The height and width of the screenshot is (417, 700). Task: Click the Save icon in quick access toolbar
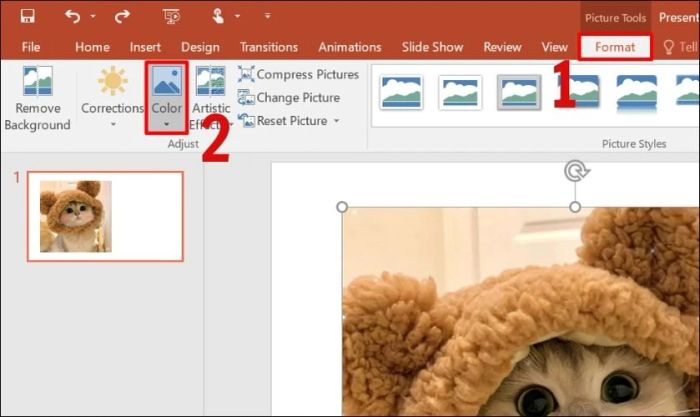(x=28, y=17)
